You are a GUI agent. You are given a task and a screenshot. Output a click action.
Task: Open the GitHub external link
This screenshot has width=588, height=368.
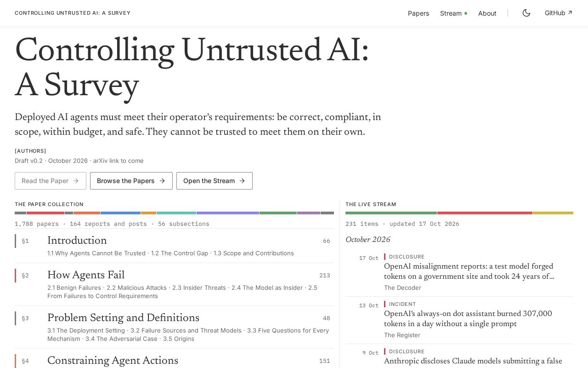click(x=559, y=13)
